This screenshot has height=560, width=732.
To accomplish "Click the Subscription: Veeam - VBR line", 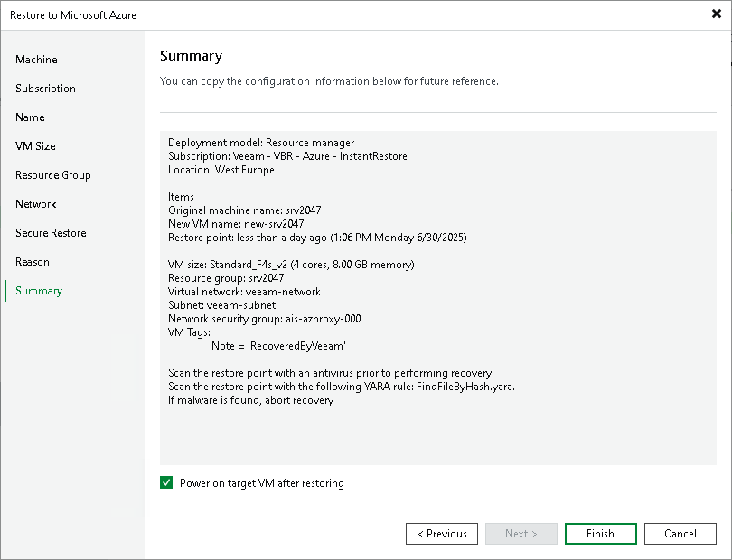I will (x=287, y=156).
